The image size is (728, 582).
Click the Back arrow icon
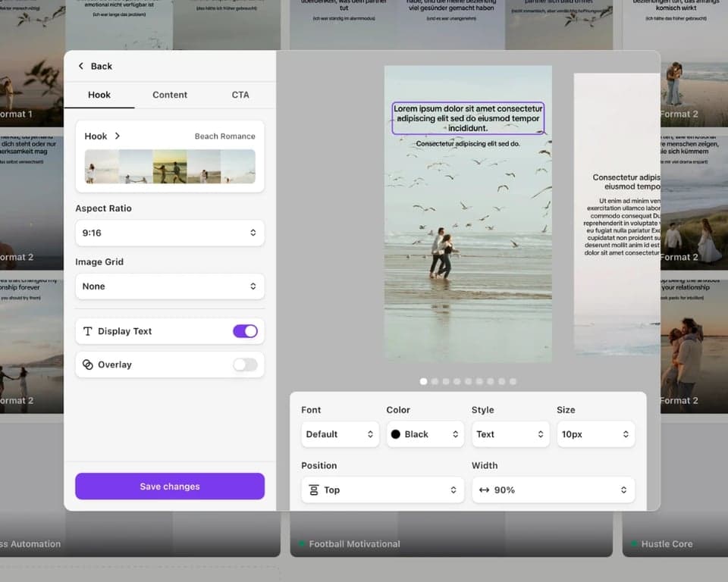[x=81, y=66]
